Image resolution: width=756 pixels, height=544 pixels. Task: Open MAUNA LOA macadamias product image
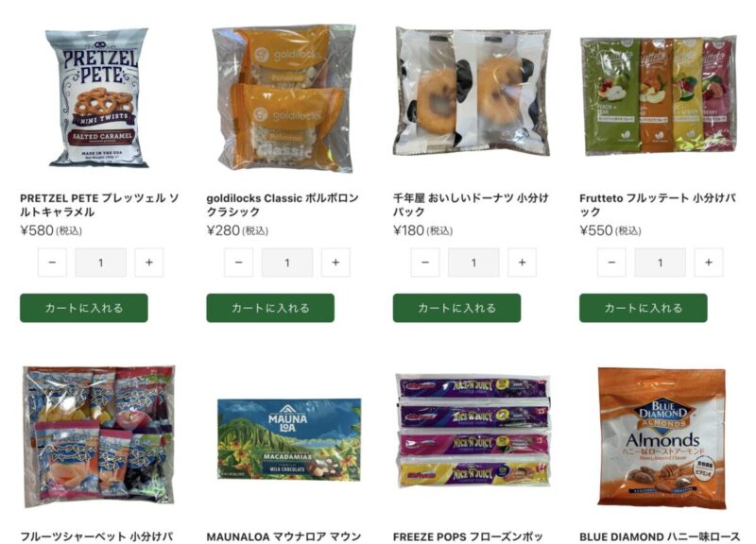pos(289,439)
